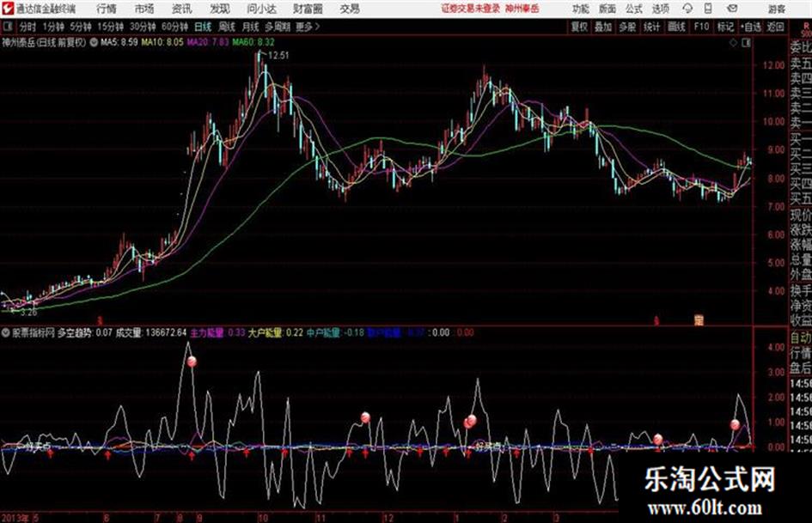Switch to the 30分钟 period tab
Image resolution: width=812 pixels, height=523 pixels.
(x=143, y=27)
